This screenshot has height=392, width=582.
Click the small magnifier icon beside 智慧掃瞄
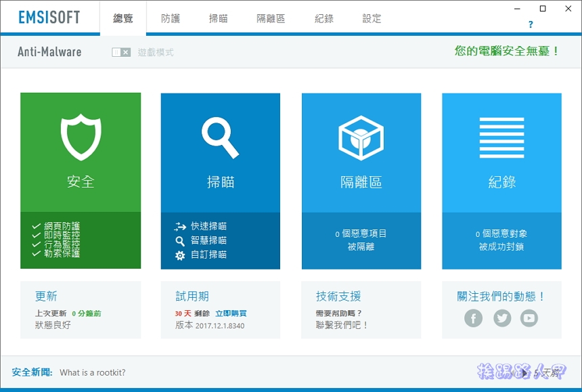pyautogui.click(x=180, y=241)
